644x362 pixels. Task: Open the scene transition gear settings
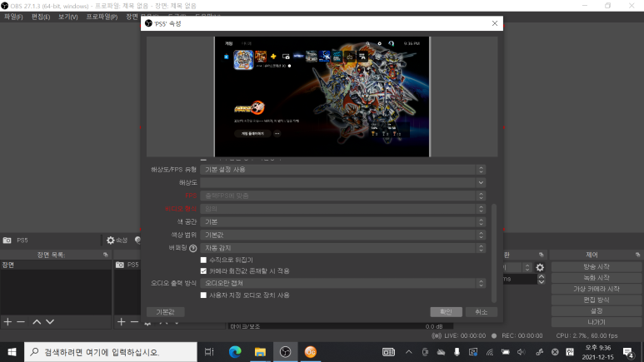540,268
